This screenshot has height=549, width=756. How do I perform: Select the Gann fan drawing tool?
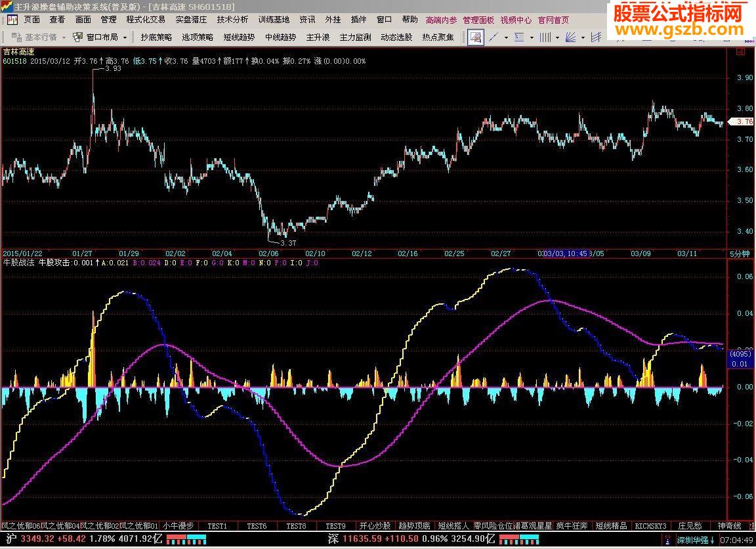(570, 38)
